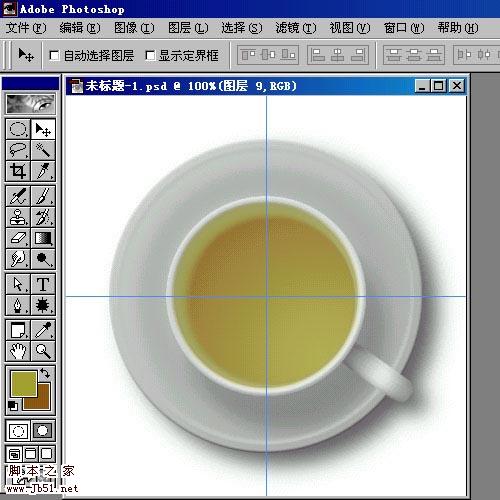This screenshot has height=500, width=500.
Task: Switch to Quick Mask mode
Action: pos(43,431)
